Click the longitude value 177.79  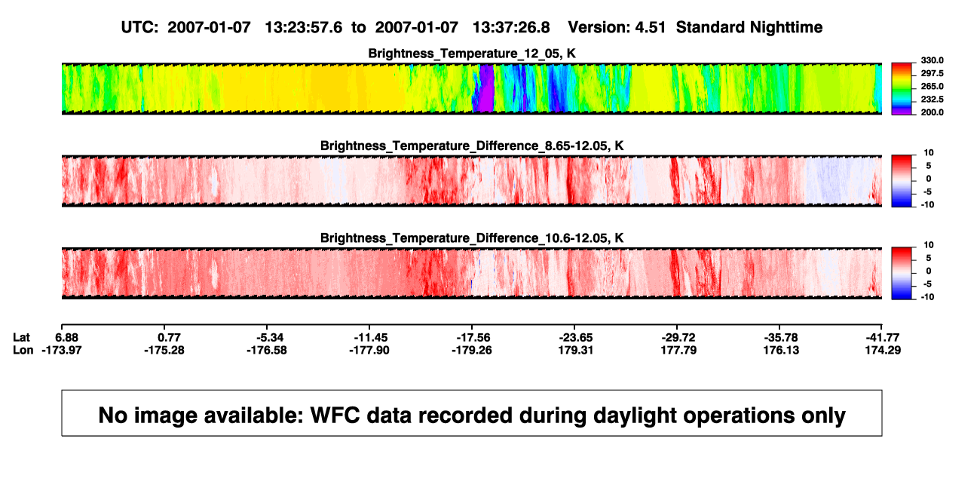(x=677, y=350)
